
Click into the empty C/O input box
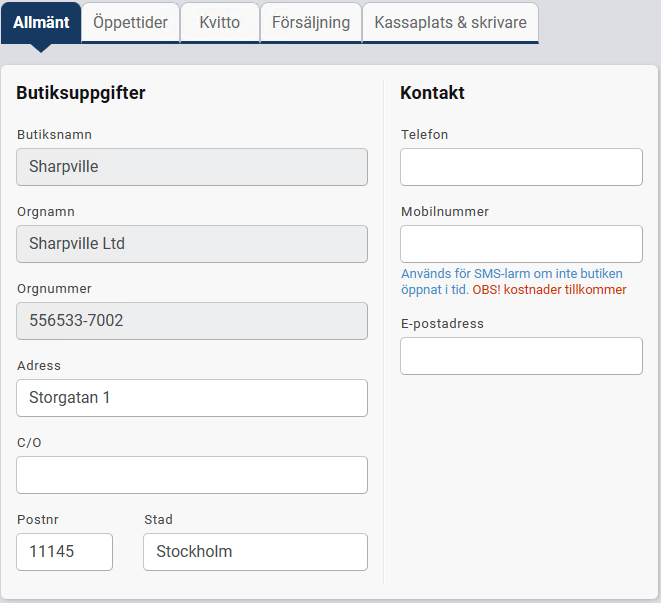pyautogui.click(x=192, y=475)
